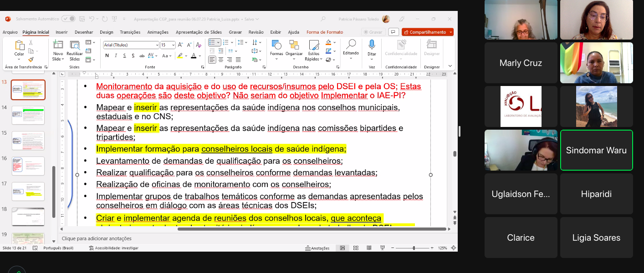
Task: Switch to the Transições tab
Action: [x=130, y=32]
